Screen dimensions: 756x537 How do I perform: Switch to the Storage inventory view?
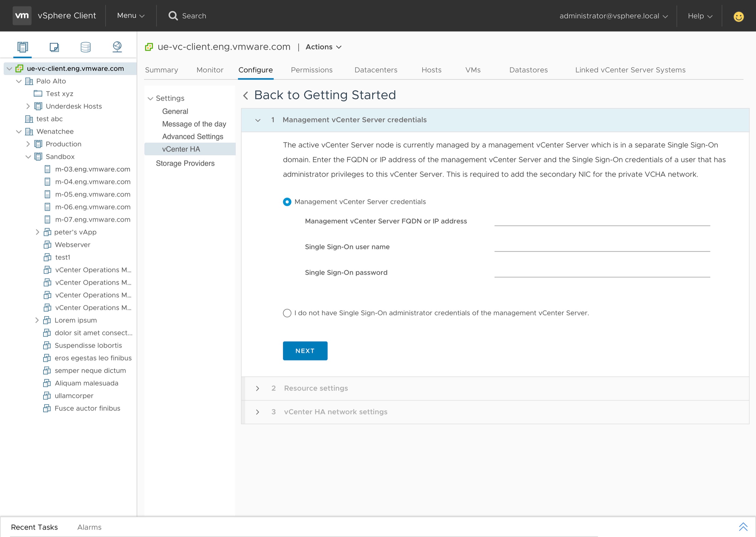coord(86,47)
